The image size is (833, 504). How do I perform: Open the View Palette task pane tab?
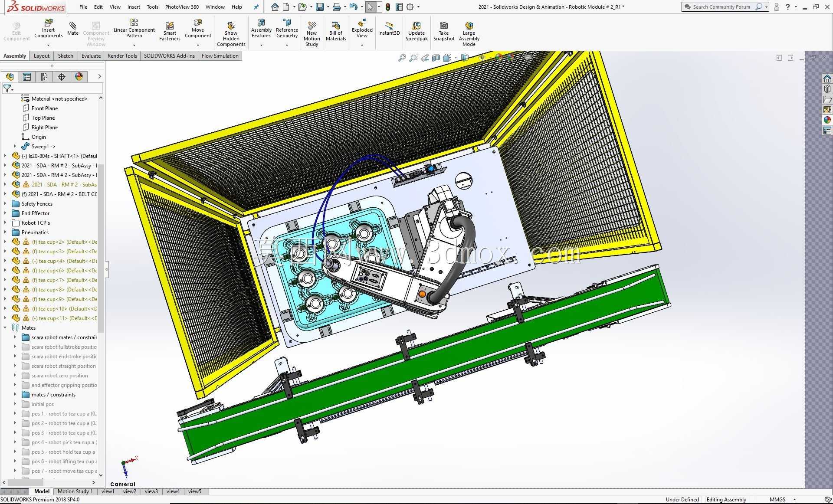(827, 110)
